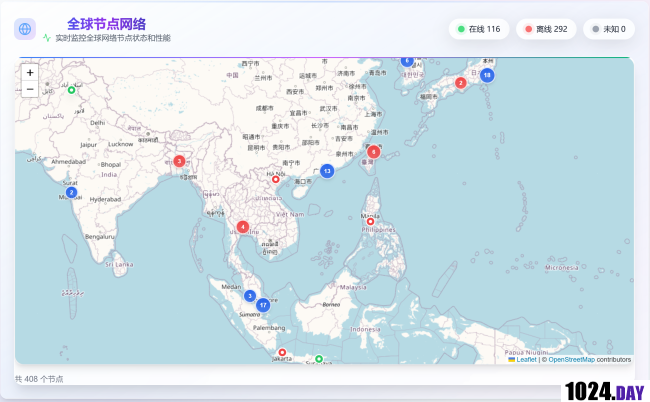Click the 共 408 个节点 total count text
This screenshot has width=650, height=402.
(39, 379)
